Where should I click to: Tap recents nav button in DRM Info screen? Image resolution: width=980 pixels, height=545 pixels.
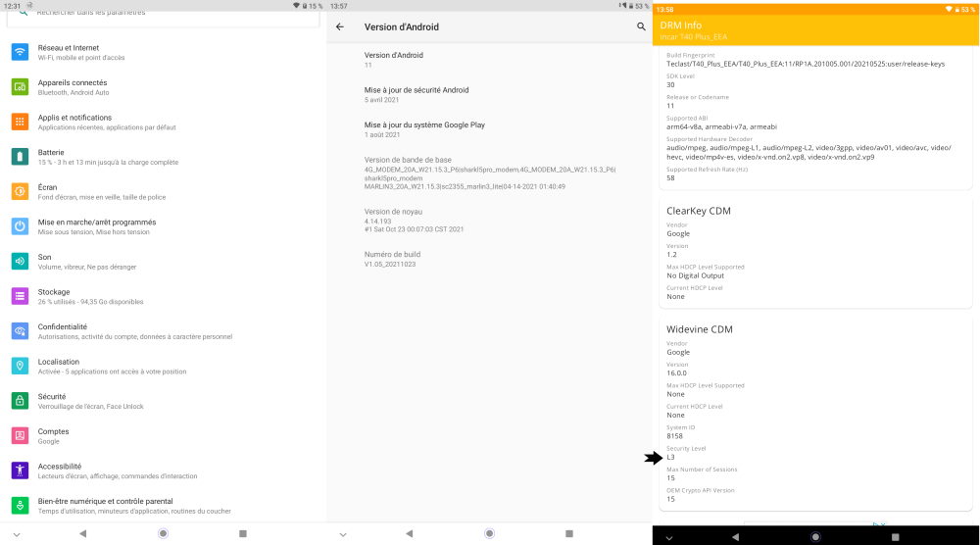[x=896, y=537]
